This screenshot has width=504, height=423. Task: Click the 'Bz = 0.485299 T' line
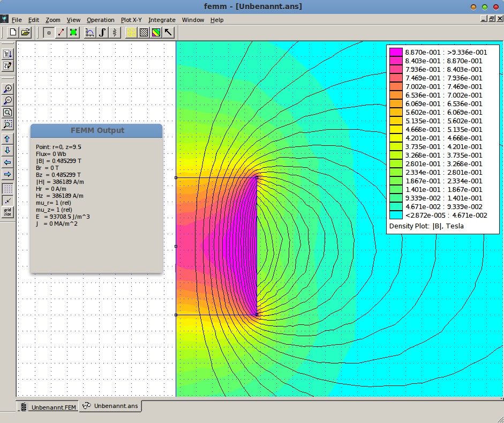58,175
